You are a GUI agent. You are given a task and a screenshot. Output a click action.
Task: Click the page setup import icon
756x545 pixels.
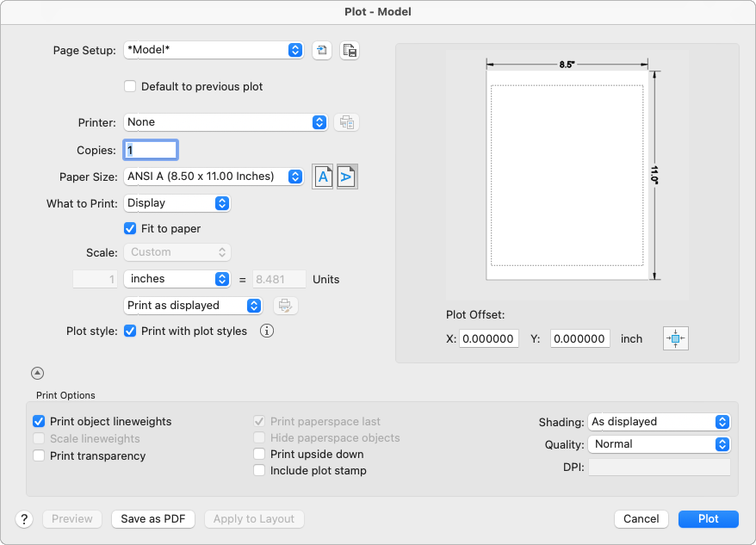coord(321,51)
